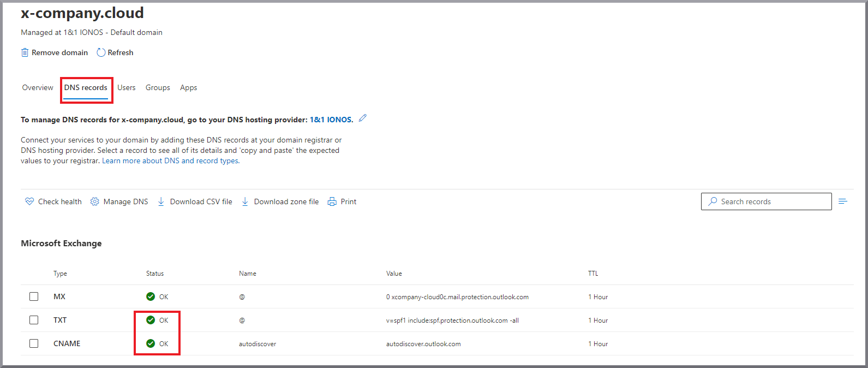Sort by the Type column header
The image size is (868, 368).
pyautogui.click(x=60, y=274)
